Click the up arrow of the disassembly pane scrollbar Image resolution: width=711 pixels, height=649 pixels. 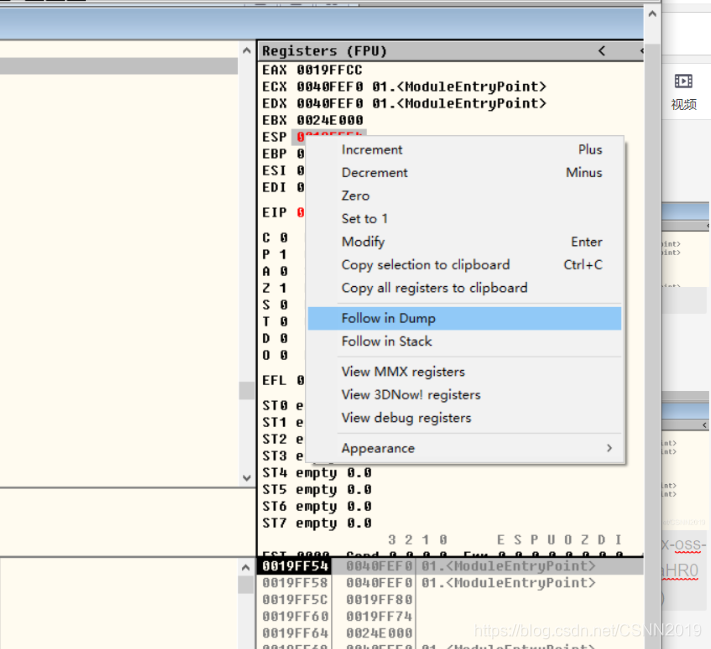[x=247, y=50]
